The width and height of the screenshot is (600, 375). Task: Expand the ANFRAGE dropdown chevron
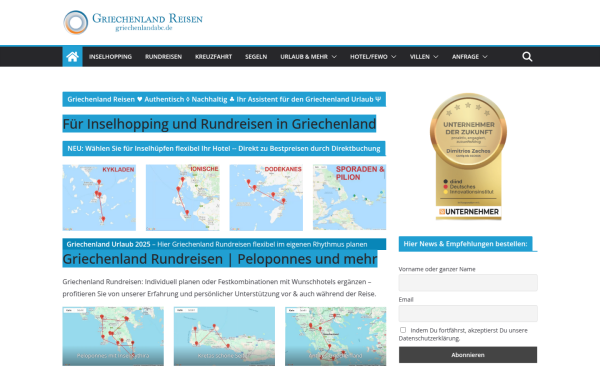click(485, 57)
